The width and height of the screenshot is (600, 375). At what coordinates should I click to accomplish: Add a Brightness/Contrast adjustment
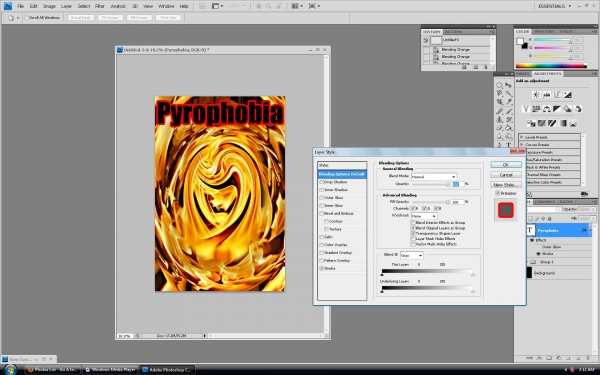(536, 95)
